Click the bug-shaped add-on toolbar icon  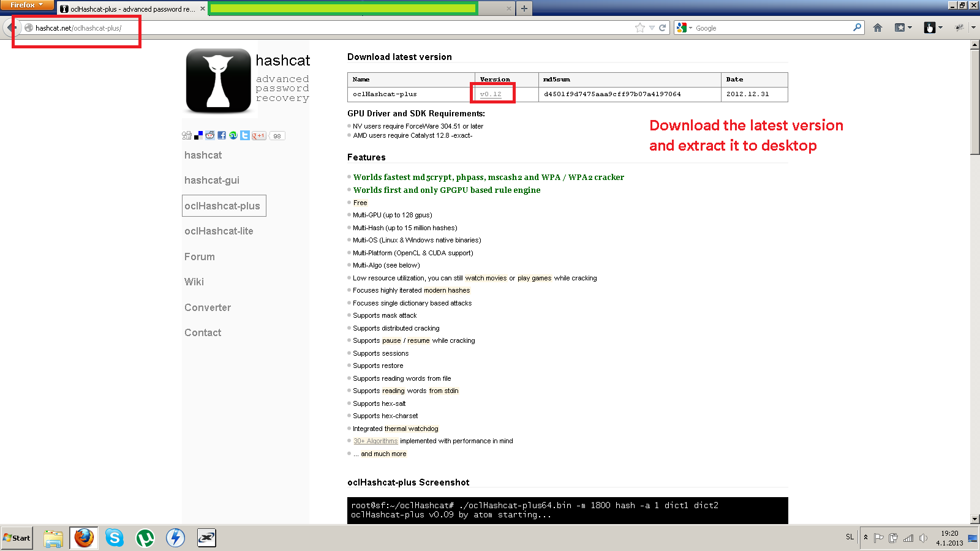pos(959,28)
